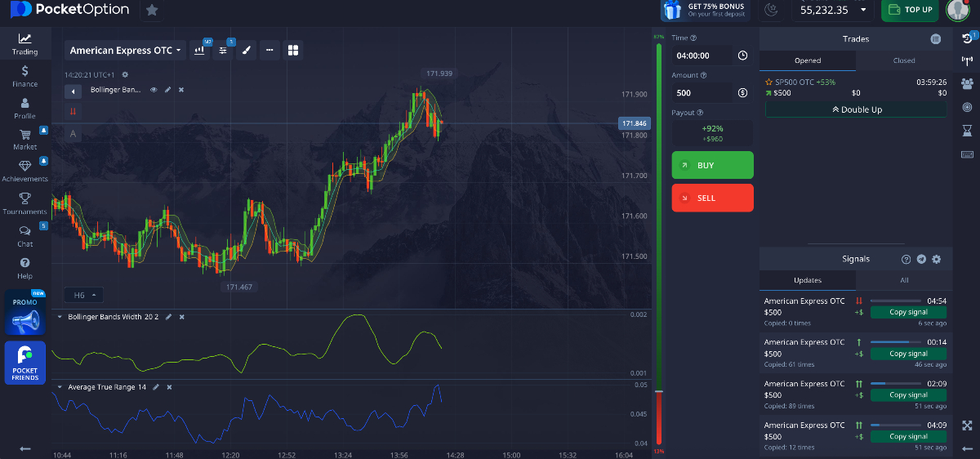Open the Chat section in the sidebar

coord(24,236)
